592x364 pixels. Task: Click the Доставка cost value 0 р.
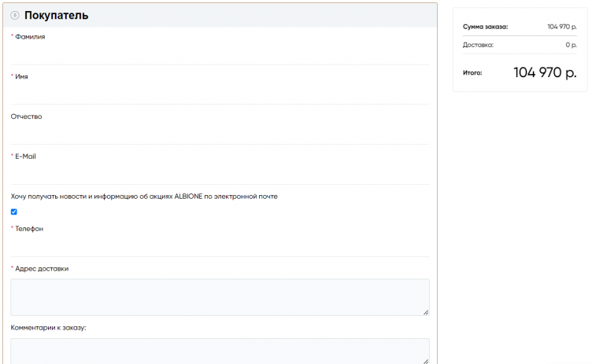point(571,45)
